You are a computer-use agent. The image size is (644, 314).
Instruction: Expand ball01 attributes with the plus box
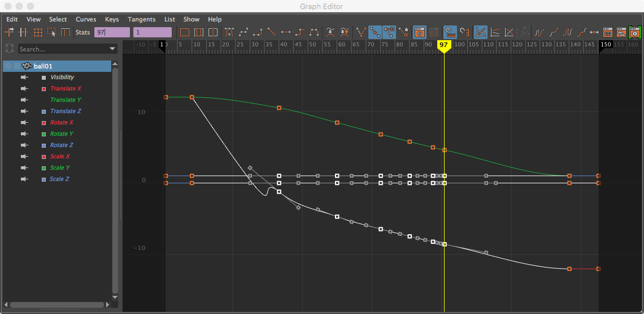coord(17,66)
